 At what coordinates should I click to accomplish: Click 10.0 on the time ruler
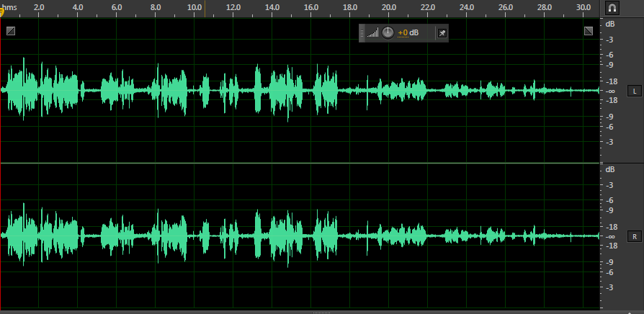[x=194, y=7]
